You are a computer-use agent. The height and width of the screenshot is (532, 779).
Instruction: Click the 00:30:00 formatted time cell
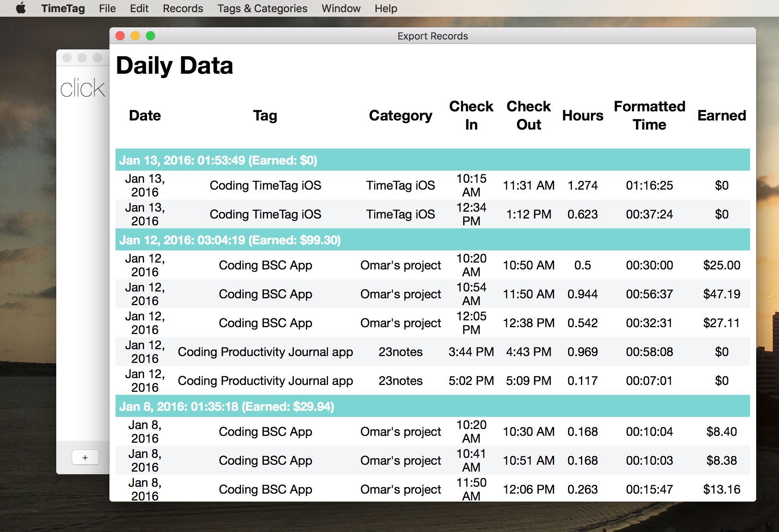(x=649, y=265)
